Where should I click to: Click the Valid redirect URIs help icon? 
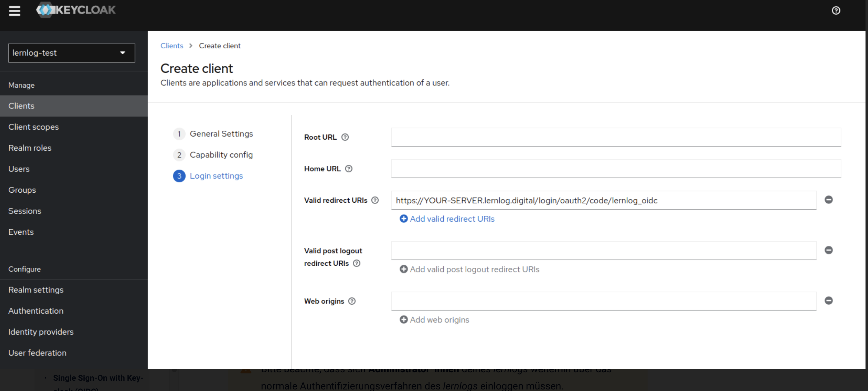coord(375,200)
